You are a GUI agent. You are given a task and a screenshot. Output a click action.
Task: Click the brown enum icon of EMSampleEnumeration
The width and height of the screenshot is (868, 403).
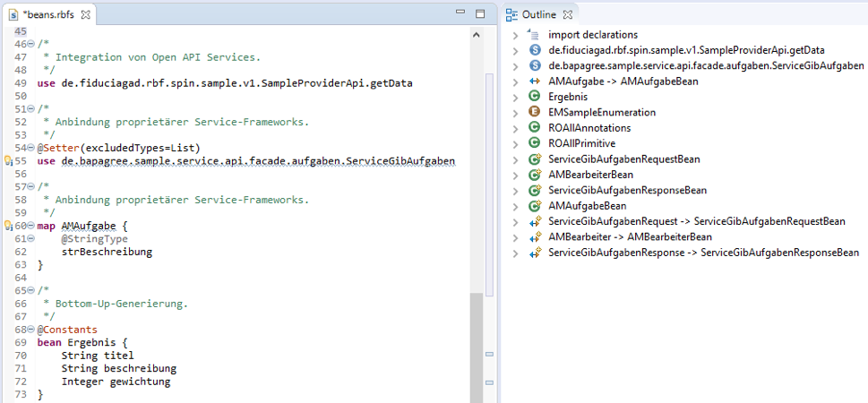tap(535, 113)
